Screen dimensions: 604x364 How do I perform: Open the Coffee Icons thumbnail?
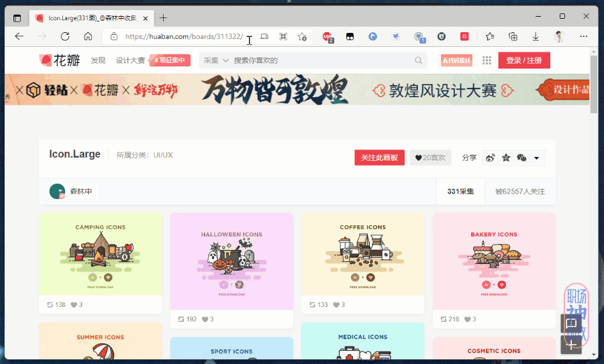pyautogui.click(x=362, y=254)
